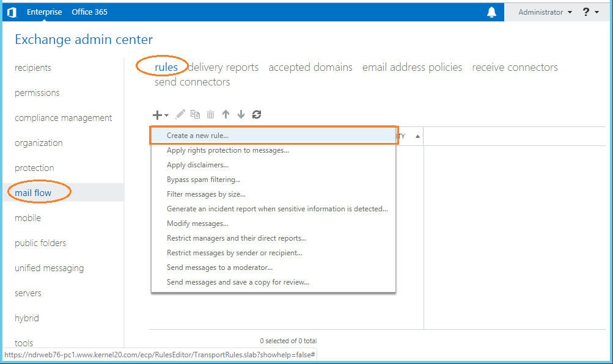This screenshot has width=613, height=364.
Task: Open the receive connectors tab
Action: tap(515, 67)
